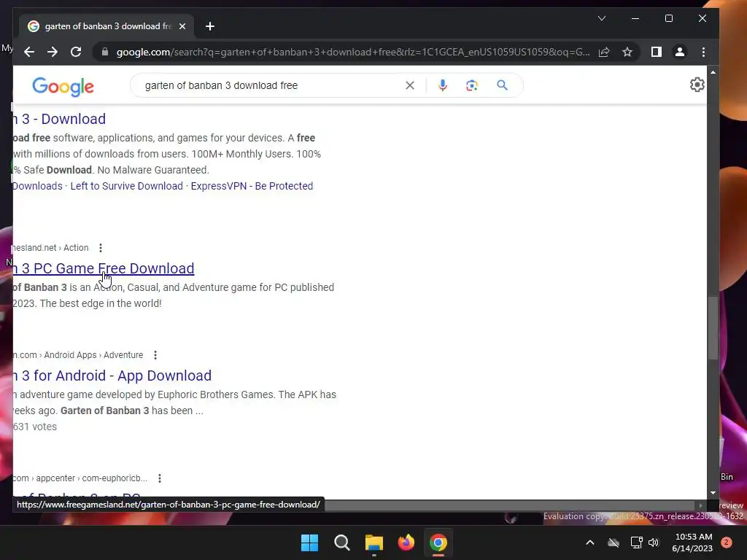Screen dimensions: 747x560
Task: Click Chrome icon in taskbar
Action: [438, 542]
